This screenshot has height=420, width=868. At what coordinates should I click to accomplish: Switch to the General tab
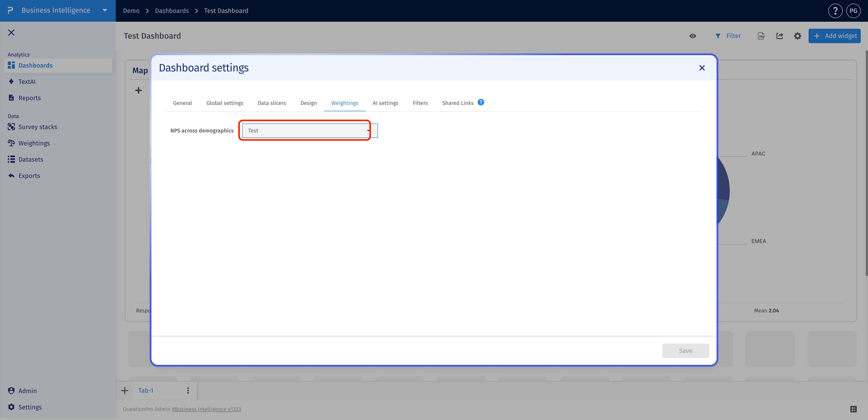pyautogui.click(x=182, y=103)
